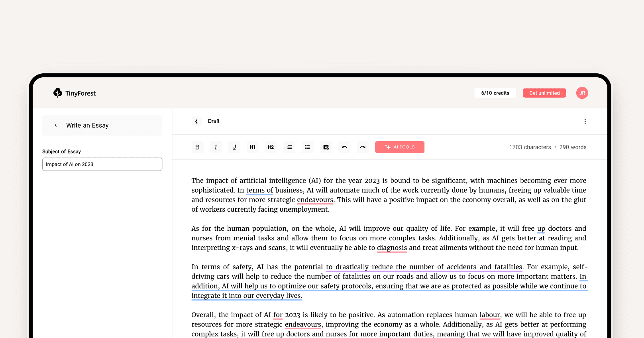Image resolution: width=644 pixels, height=338 pixels.
Task: Click the underlined word "diagnosis" in the essay
Action: tap(392, 248)
